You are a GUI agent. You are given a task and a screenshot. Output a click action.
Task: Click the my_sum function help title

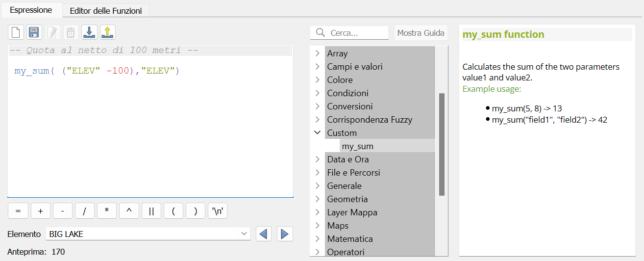pyautogui.click(x=503, y=34)
